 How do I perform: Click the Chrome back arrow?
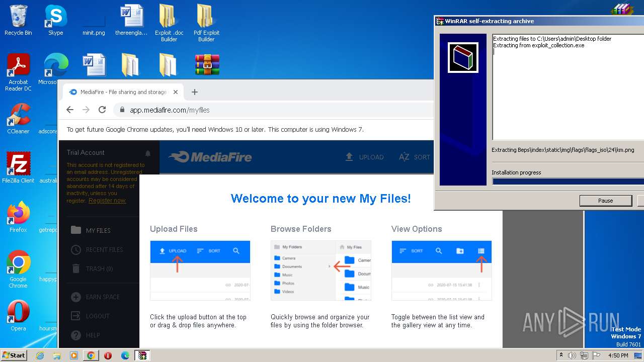coord(70,110)
